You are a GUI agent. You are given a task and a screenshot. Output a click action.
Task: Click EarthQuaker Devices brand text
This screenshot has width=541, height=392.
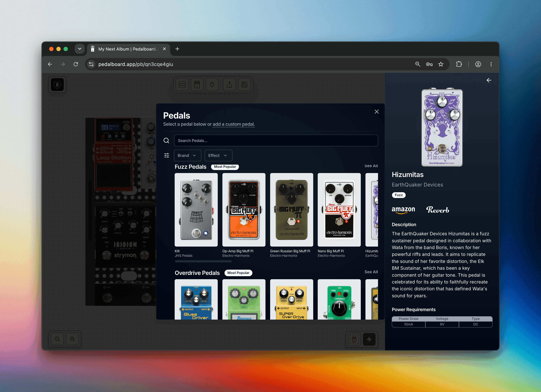[x=417, y=185]
